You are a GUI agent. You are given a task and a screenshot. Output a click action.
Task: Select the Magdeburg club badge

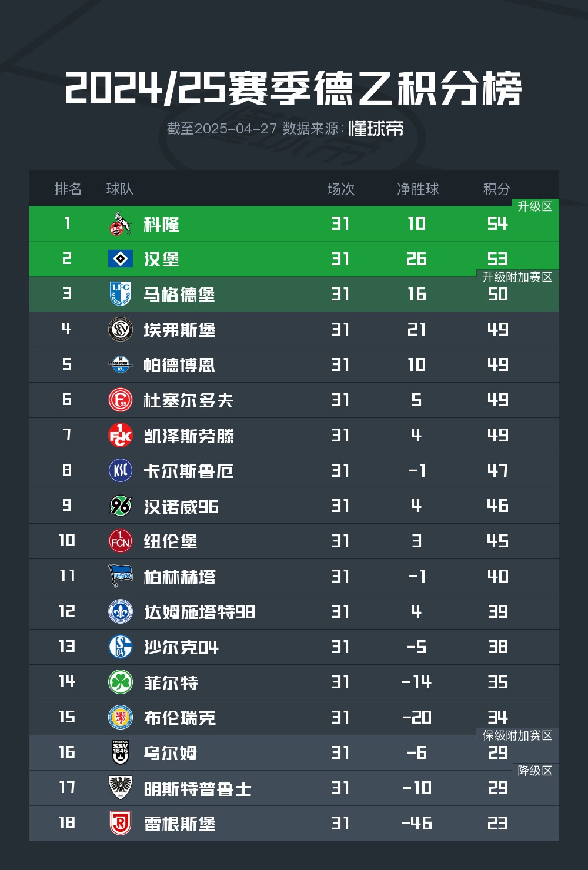[121, 294]
